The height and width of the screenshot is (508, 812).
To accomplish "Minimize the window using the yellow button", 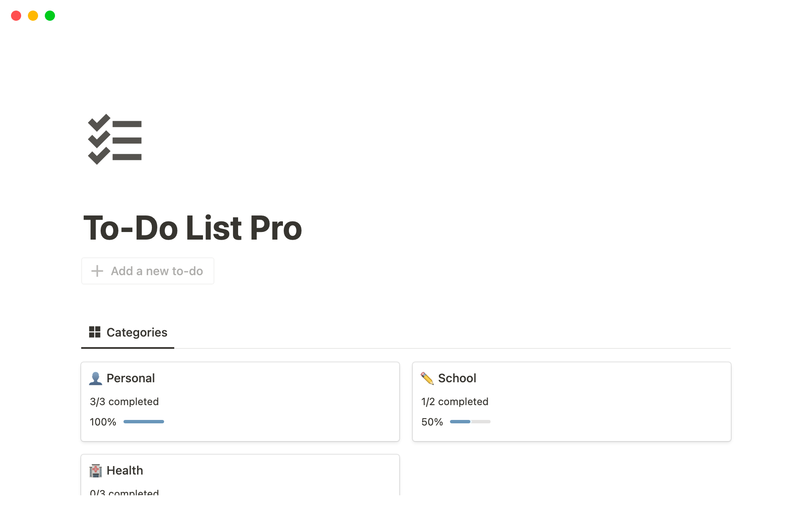I will [x=33, y=16].
